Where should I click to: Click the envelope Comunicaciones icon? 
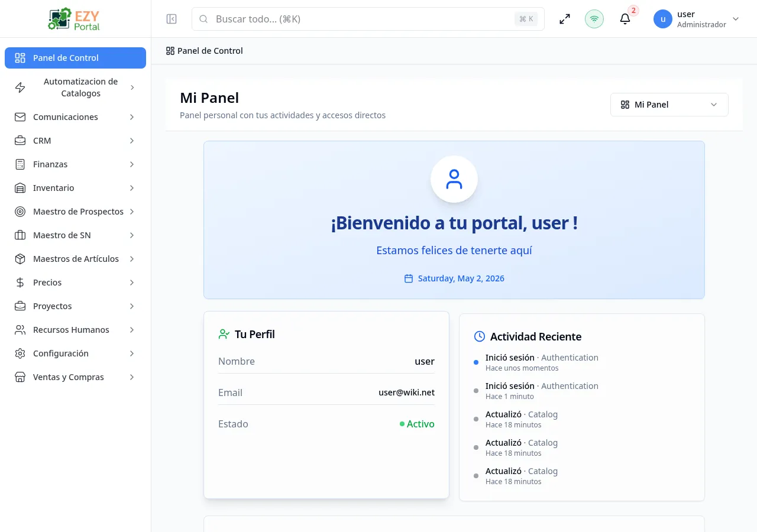(x=20, y=117)
